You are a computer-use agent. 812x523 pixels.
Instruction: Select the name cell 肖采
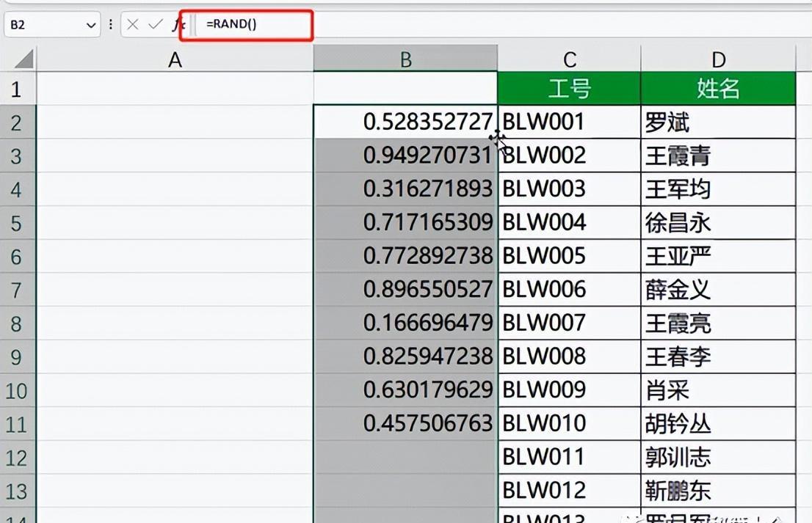tap(718, 389)
